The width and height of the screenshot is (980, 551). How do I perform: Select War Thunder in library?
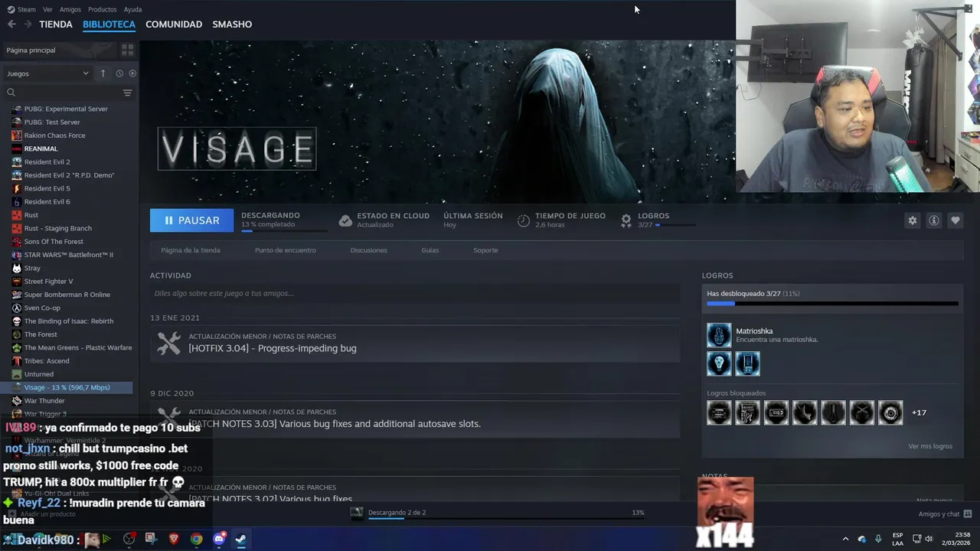click(44, 401)
